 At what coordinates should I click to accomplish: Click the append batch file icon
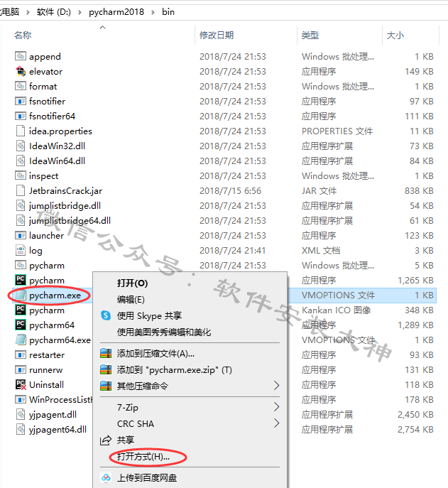pyautogui.click(x=21, y=56)
